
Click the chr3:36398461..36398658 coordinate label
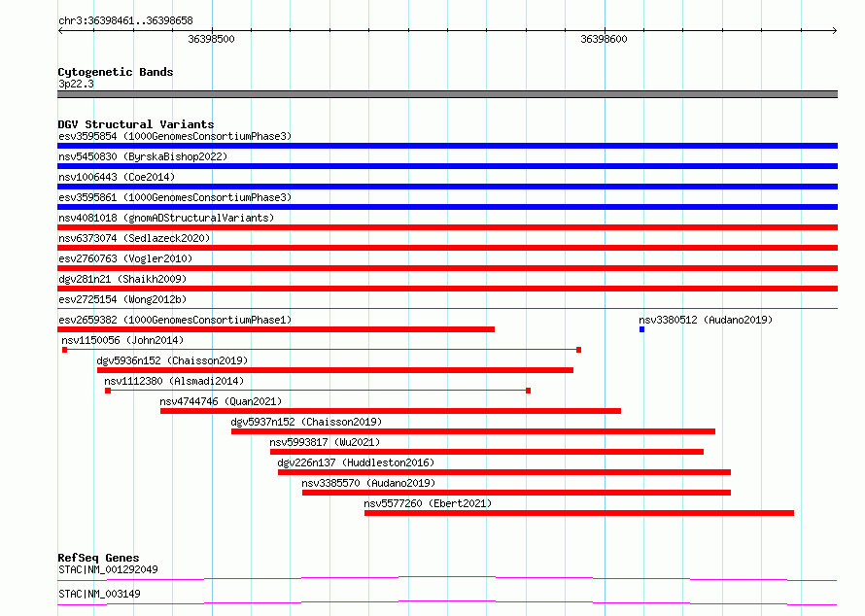coord(125,20)
